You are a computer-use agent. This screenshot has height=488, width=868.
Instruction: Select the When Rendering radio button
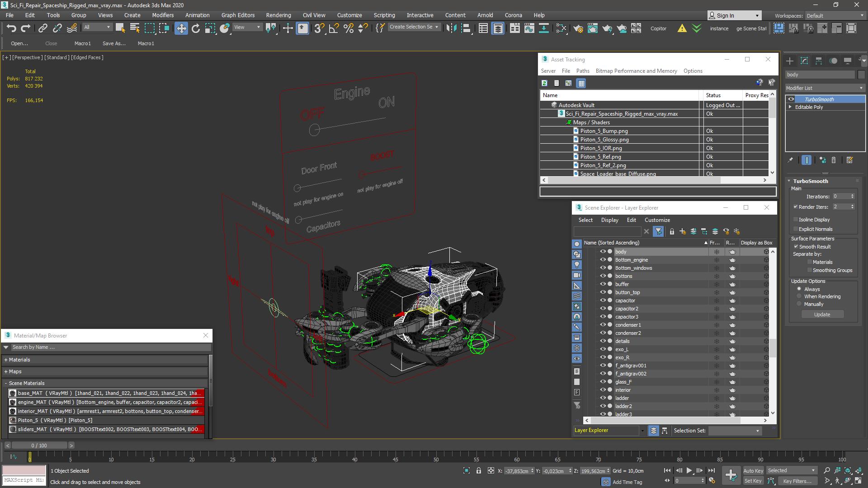(799, 296)
